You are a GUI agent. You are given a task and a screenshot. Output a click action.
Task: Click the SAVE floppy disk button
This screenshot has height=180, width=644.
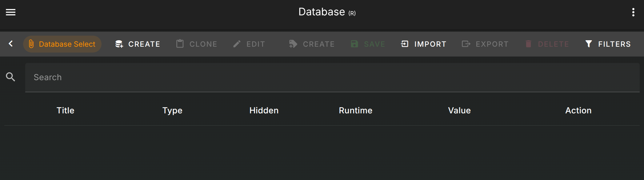[x=368, y=44]
